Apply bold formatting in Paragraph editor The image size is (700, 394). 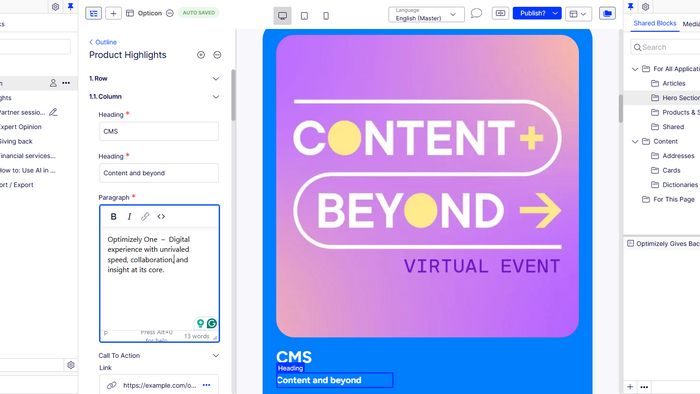[113, 216]
